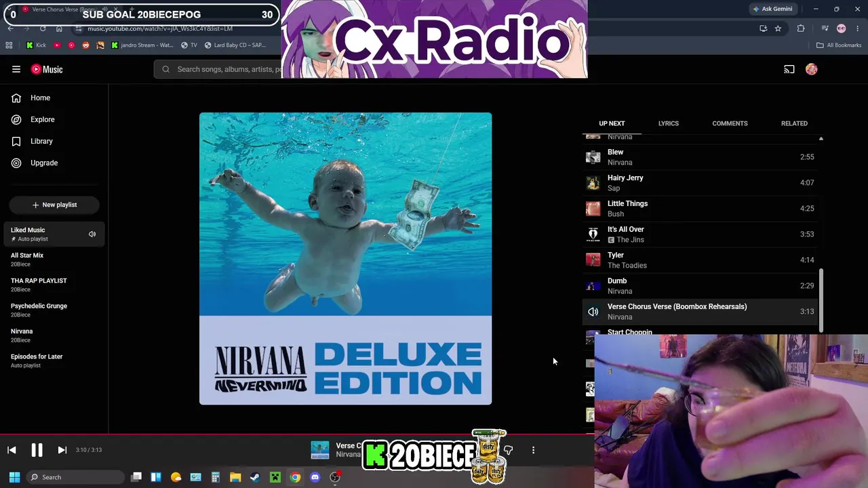Screen dimensions: 868x488
Task: Open the Chrome three-dot menu
Action: click(858, 28)
